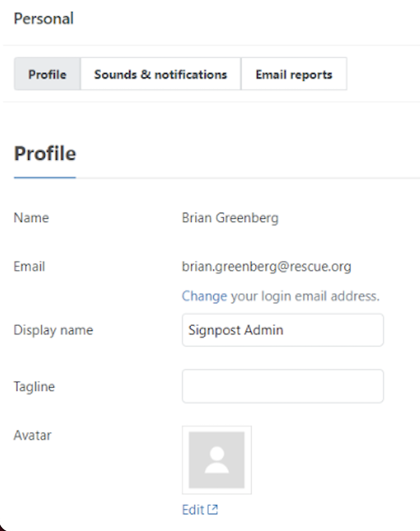Switch to the Profile tab
Screen dimensions: 420x531
pyautogui.click(x=47, y=74)
